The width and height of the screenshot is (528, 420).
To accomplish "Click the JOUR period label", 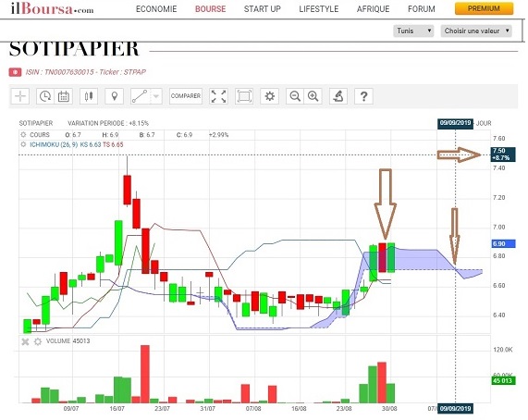I will pyautogui.click(x=484, y=123).
